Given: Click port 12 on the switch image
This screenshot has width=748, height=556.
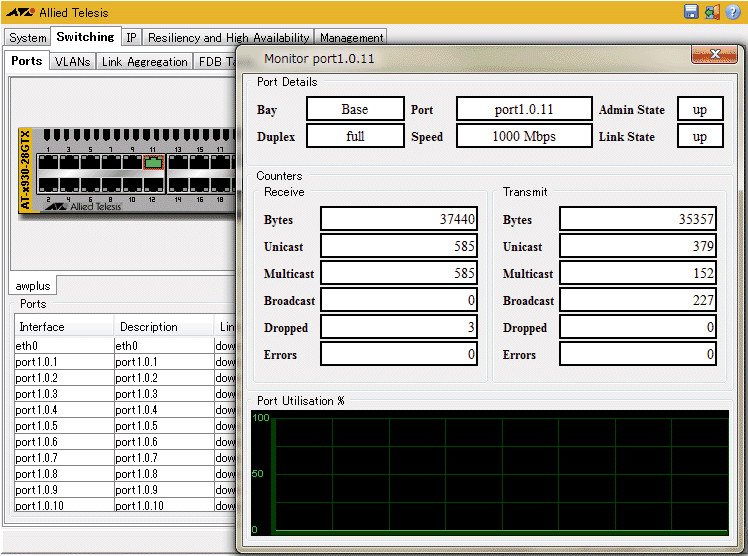Looking at the screenshot, I should click(x=153, y=185).
